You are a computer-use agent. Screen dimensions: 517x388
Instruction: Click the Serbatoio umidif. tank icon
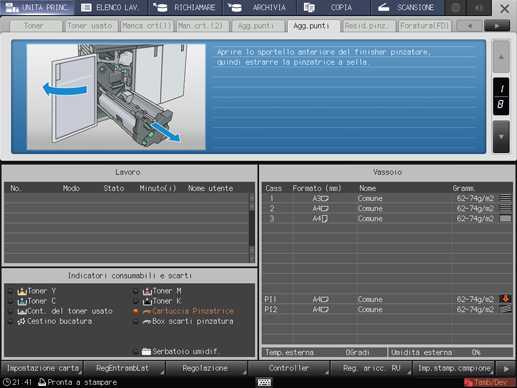click(x=146, y=351)
